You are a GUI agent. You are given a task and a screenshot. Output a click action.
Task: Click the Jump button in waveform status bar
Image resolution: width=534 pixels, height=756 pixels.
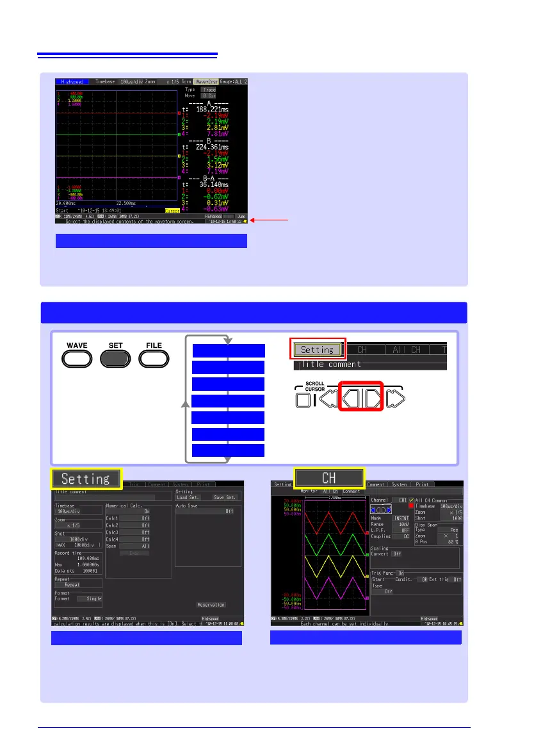[x=241, y=217]
